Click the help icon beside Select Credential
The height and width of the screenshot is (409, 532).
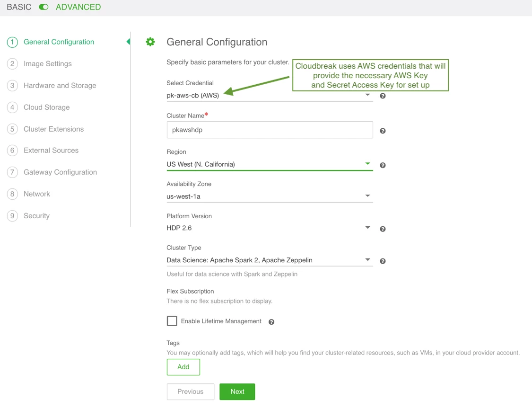click(383, 96)
